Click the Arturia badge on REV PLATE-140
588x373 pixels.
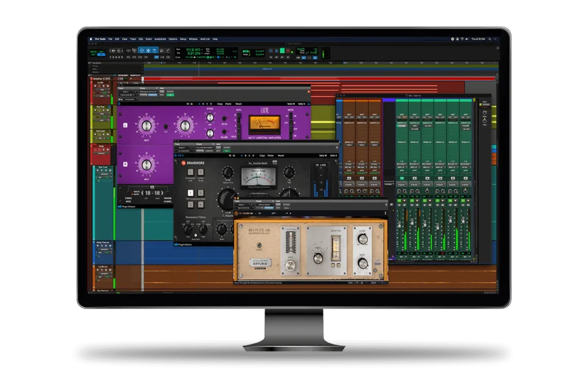pos(260,264)
